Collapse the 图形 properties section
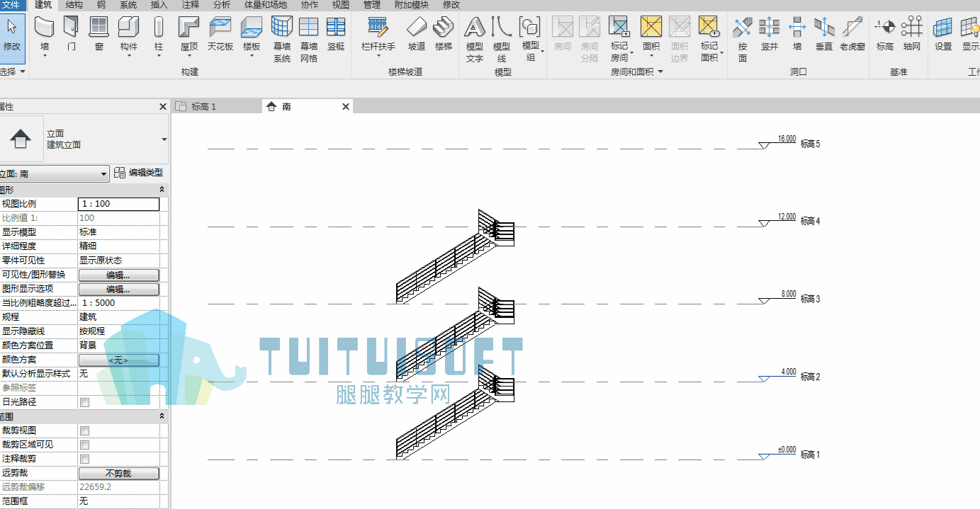This screenshot has width=980, height=509. pos(162,190)
